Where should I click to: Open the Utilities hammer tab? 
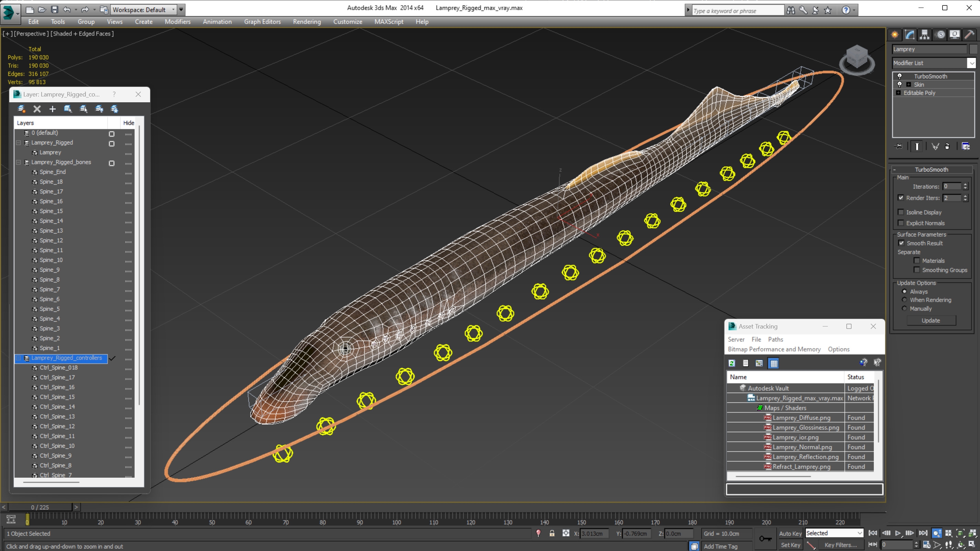(969, 35)
